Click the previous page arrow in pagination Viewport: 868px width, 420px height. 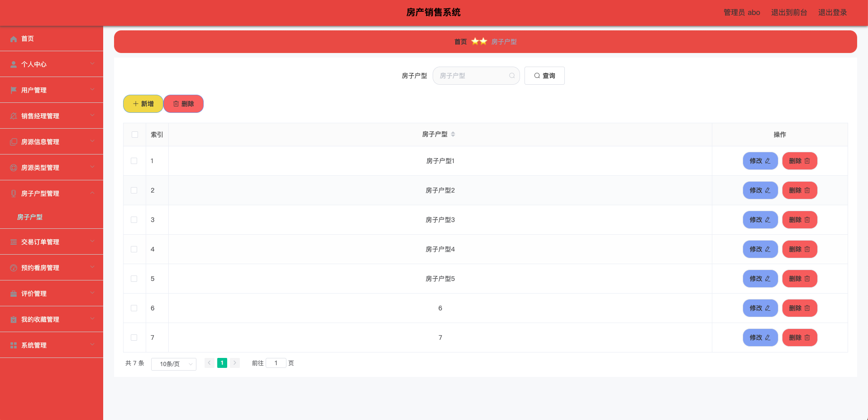[x=210, y=363]
